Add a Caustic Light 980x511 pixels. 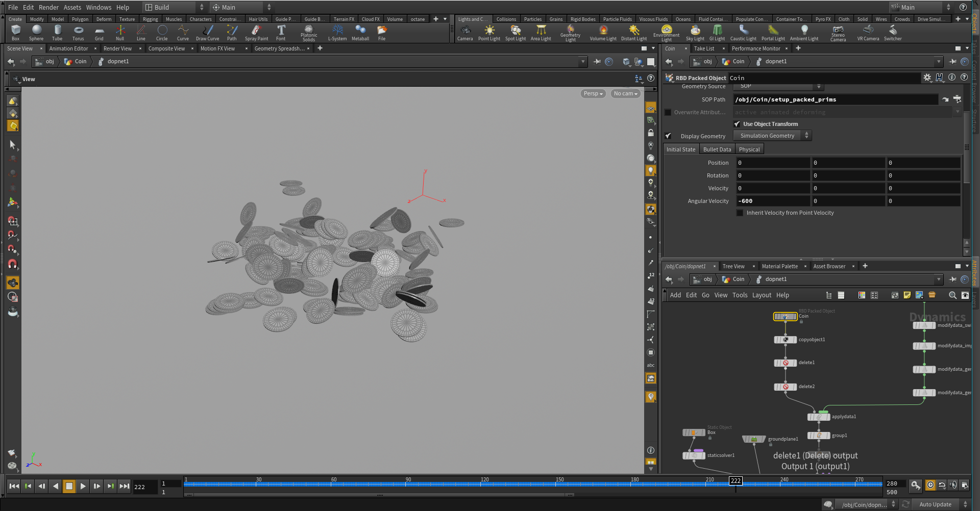pos(743,33)
